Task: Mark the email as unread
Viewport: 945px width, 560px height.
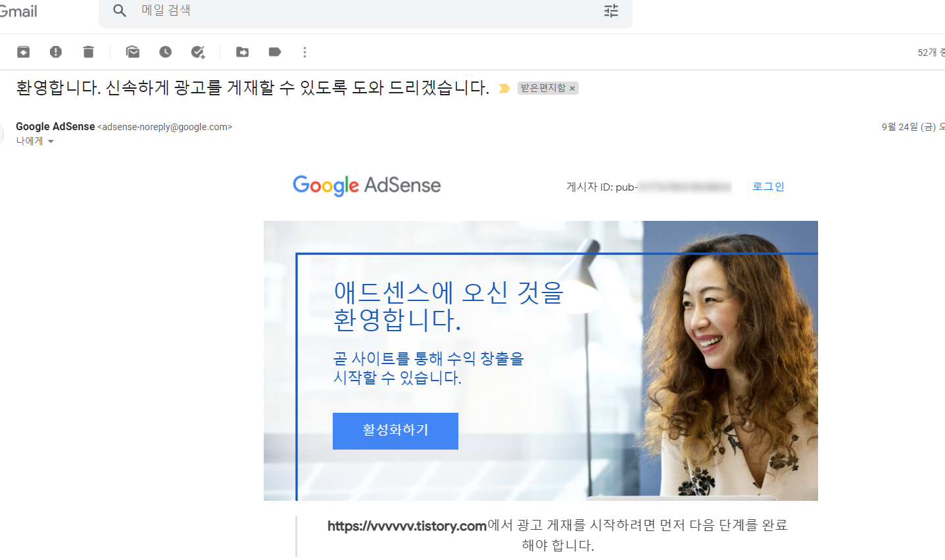Action: click(133, 52)
